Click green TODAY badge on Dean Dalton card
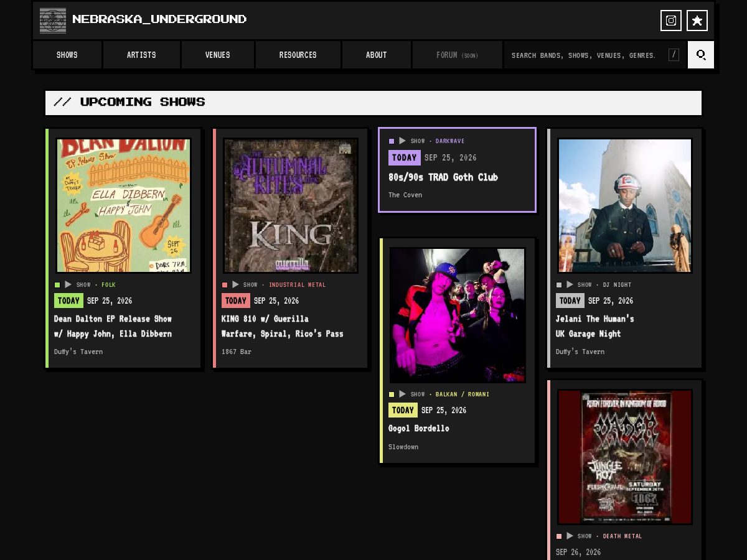The image size is (747, 560). 68,301
